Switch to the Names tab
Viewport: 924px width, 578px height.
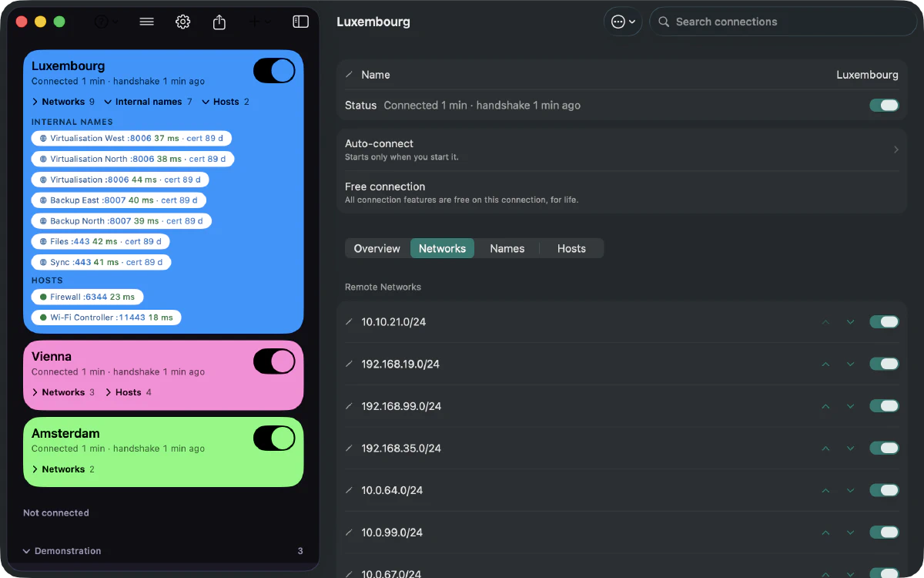(507, 248)
